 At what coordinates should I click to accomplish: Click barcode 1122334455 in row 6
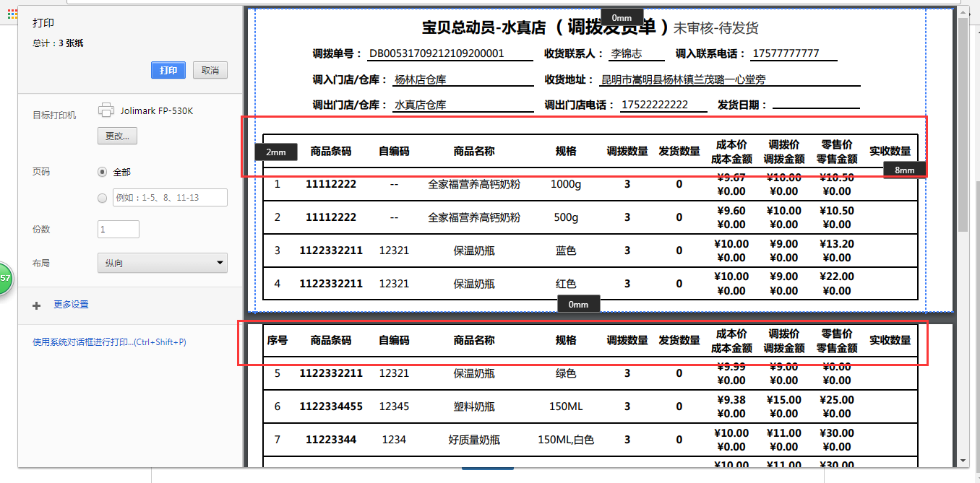click(x=331, y=406)
